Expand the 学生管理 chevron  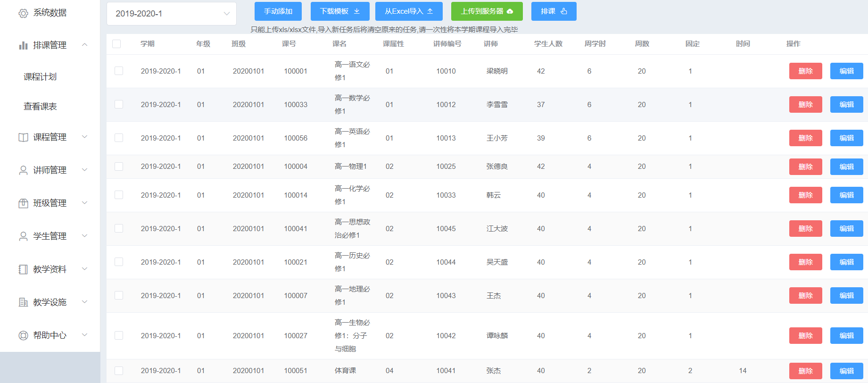pos(85,236)
